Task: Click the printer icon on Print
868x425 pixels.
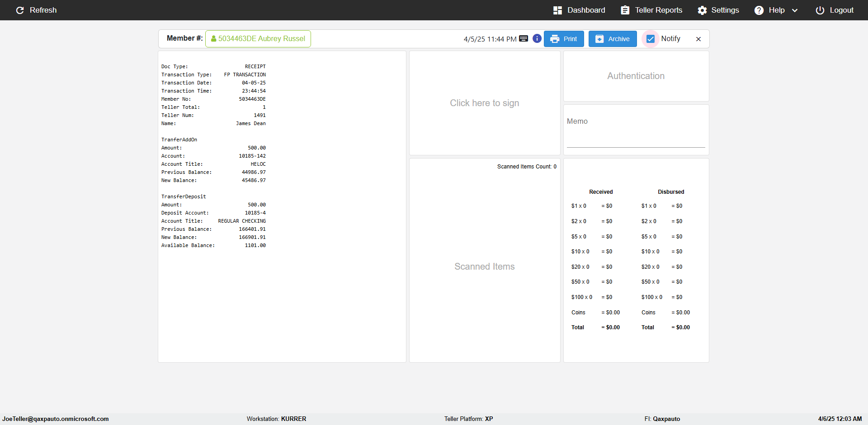Action: [555, 39]
